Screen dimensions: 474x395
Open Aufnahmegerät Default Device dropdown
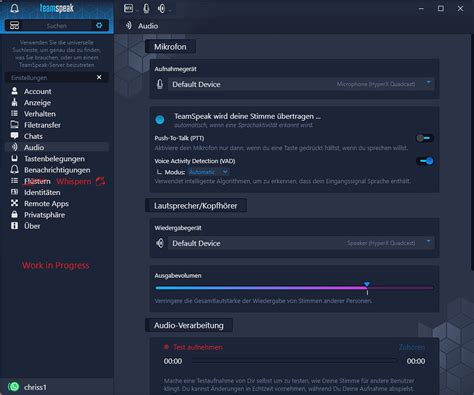point(301,84)
